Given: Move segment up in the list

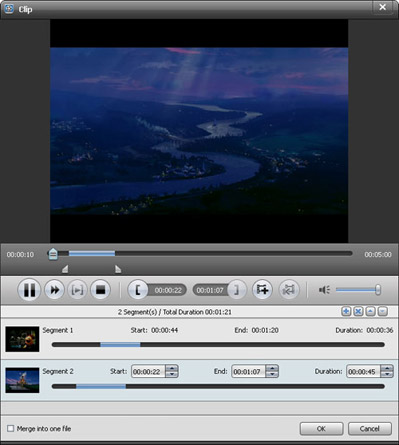Looking at the screenshot, I should [370, 311].
